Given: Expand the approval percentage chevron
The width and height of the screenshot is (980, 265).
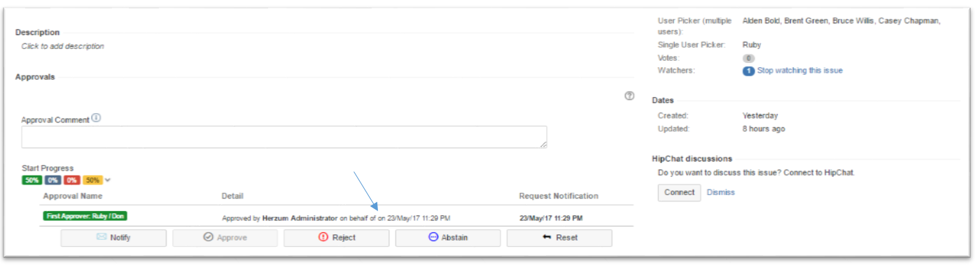Looking at the screenshot, I should pyautogui.click(x=108, y=180).
